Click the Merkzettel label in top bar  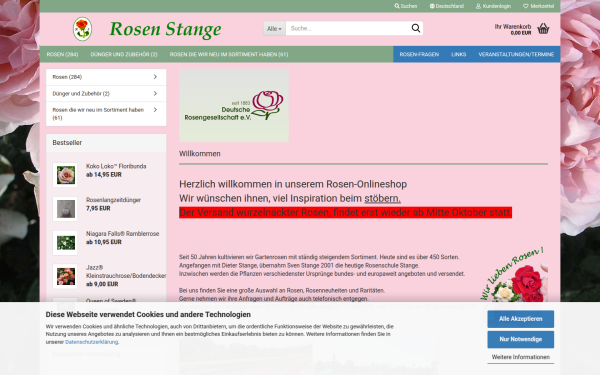click(542, 6)
